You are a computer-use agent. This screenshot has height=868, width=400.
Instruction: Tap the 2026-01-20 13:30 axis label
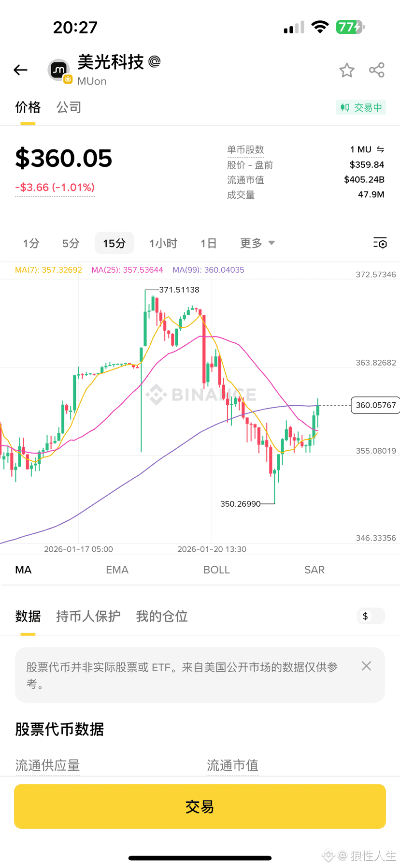click(x=212, y=549)
